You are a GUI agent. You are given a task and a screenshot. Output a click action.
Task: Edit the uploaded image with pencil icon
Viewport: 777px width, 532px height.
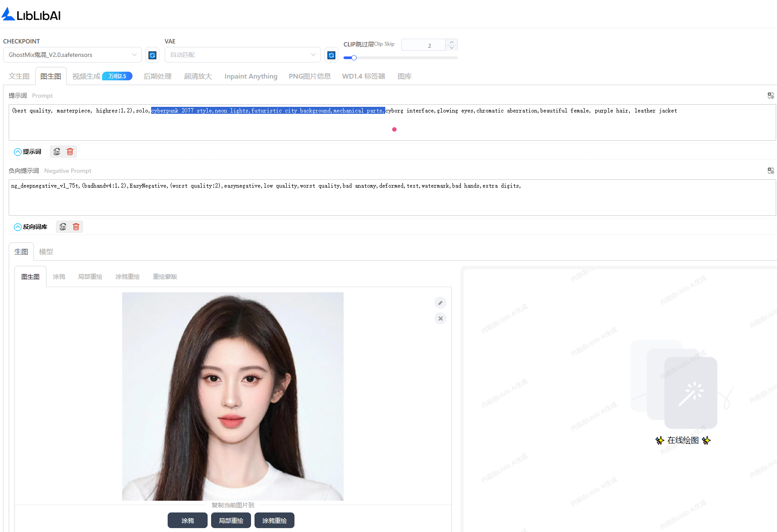[440, 303]
